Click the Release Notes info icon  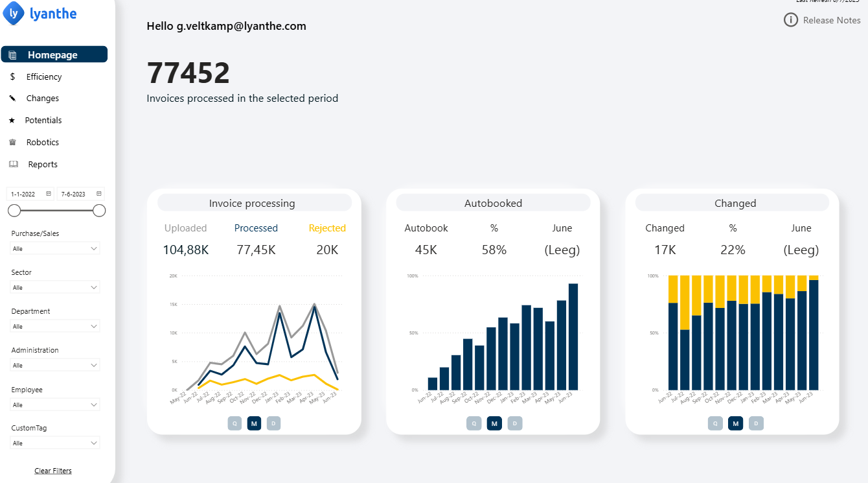[790, 20]
